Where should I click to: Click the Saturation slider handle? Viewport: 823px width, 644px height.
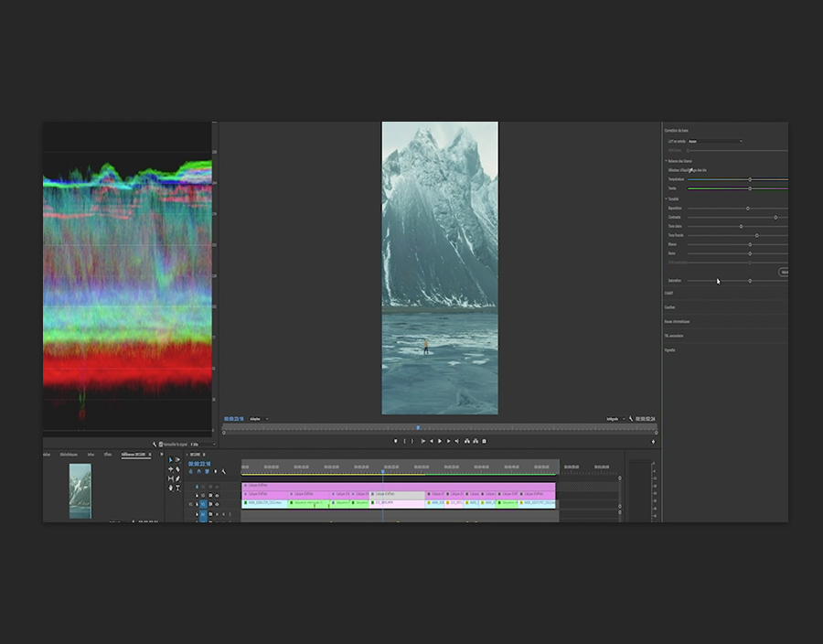pos(750,281)
